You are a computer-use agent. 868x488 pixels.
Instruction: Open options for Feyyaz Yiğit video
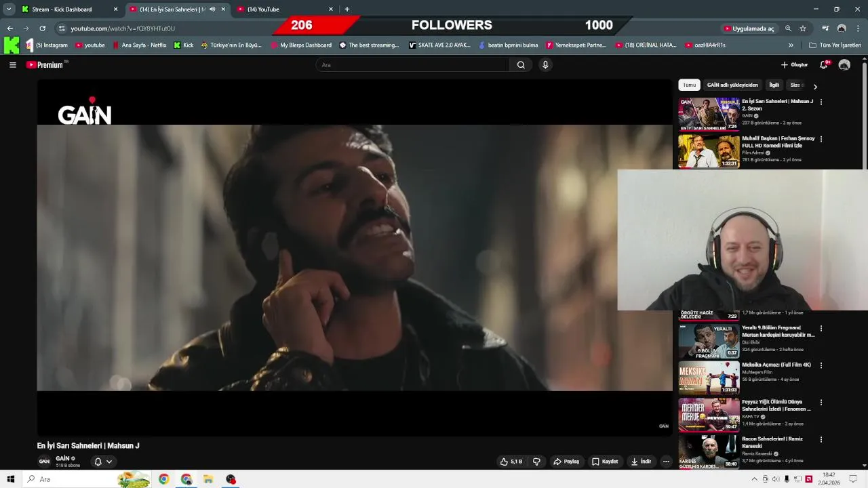coord(821,403)
